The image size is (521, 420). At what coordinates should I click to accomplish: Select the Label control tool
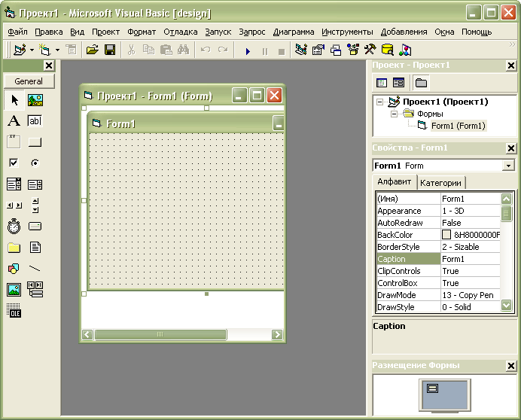(14, 121)
